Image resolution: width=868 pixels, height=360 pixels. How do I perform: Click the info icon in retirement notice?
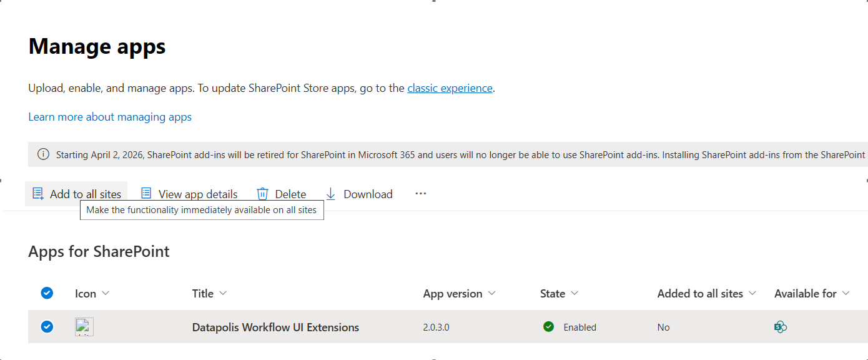point(43,154)
